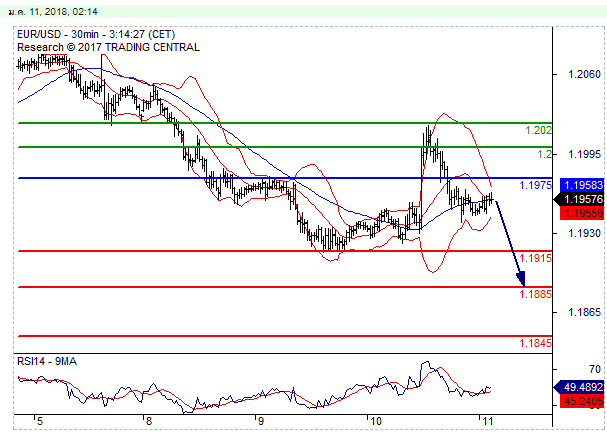
Task: Click the red 1.1885 support label
Action: point(535,294)
